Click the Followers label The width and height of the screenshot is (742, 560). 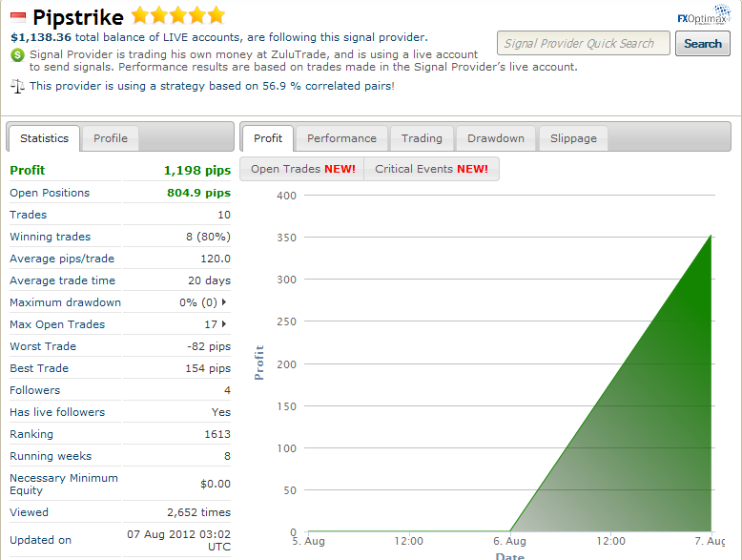pyautogui.click(x=35, y=390)
